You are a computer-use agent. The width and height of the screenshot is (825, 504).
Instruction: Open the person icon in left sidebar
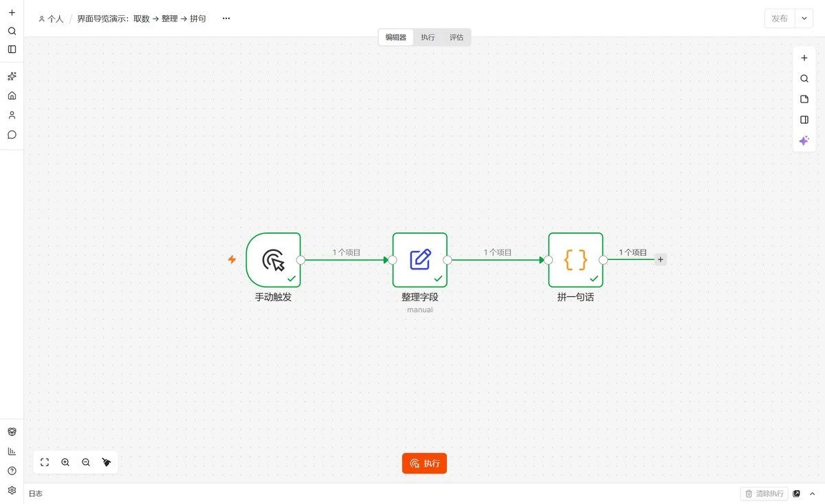point(12,115)
